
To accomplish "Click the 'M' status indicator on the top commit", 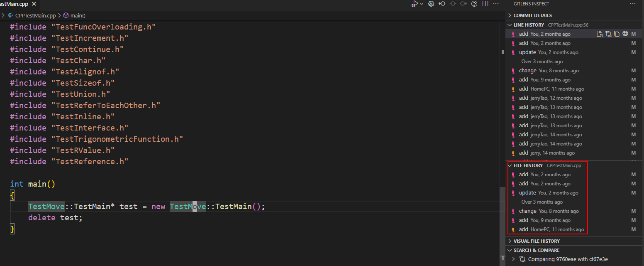I will (634, 34).
